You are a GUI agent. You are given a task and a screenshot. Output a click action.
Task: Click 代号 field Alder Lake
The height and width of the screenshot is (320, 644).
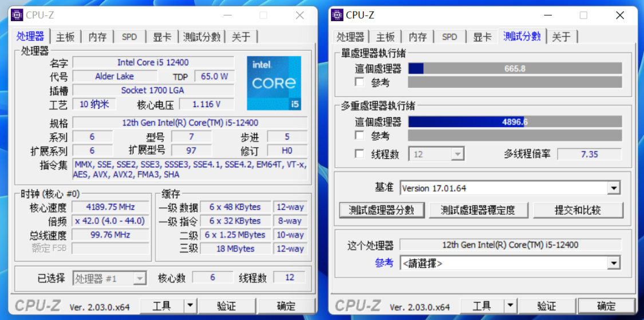(114, 76)
